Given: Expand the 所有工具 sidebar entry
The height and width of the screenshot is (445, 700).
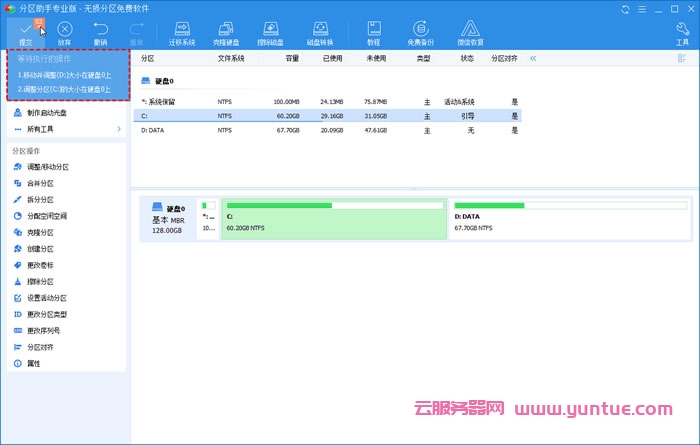Looking at the screenshot, I should tap(41, 128).
